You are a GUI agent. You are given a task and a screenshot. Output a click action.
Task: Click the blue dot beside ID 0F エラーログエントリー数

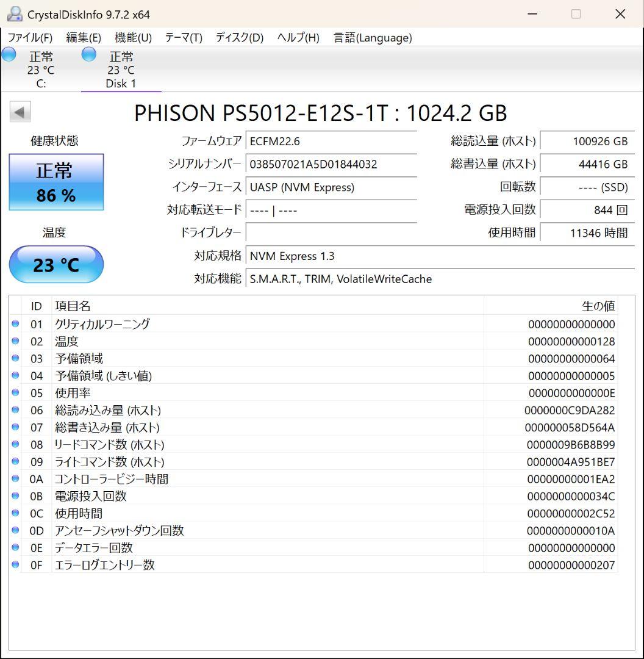tap(15, 565)
